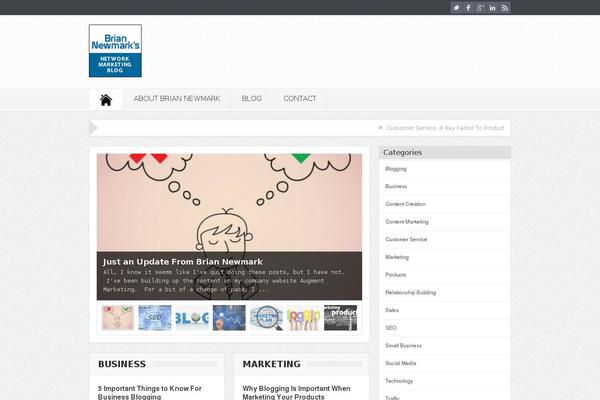
Task: Open the Blog menu item
Action: [x=251, y=99]
